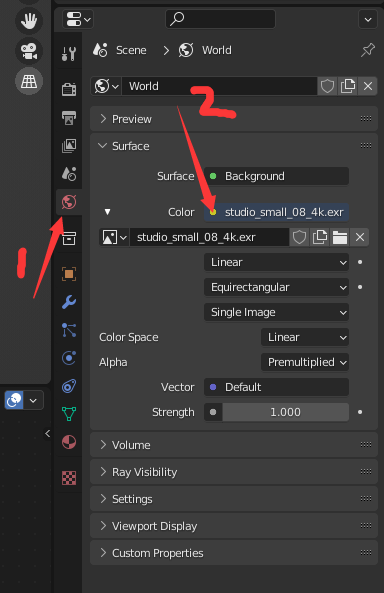Animate interpolation Linear with keyframe dot
The image size is (384, 593).
pos(360,262)
